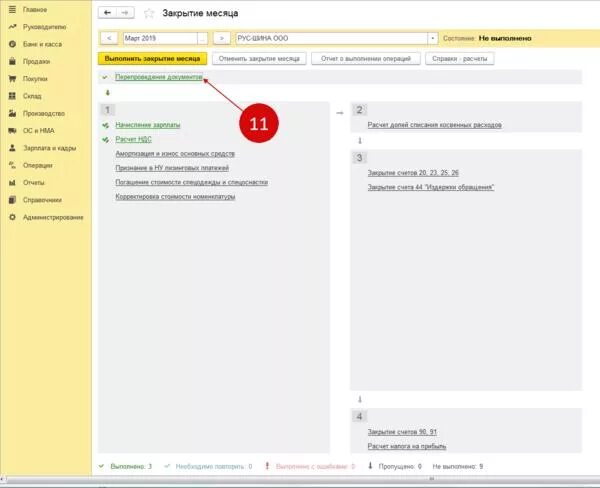Add page to favorites with star icon
Image resolution: width=600 pixels, height=488 pixels.
pos(149,13)
